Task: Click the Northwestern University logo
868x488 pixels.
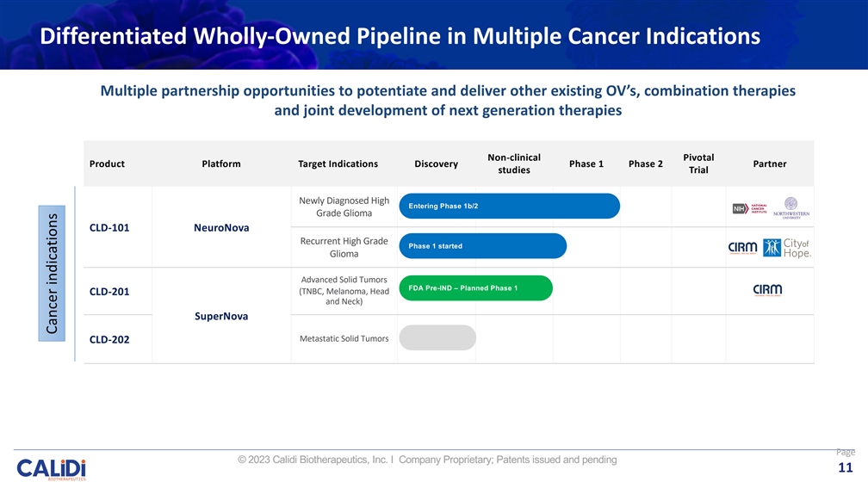Action: pos(790,208)
